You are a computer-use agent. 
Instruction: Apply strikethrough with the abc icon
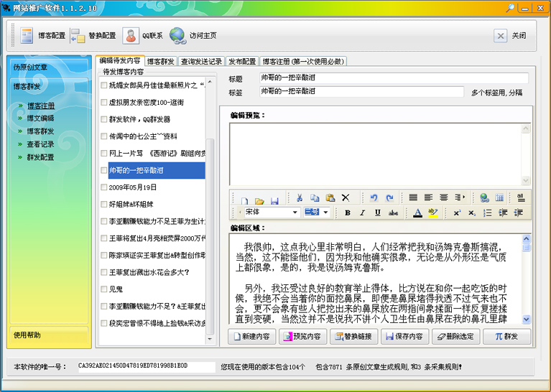click(393, 213)
